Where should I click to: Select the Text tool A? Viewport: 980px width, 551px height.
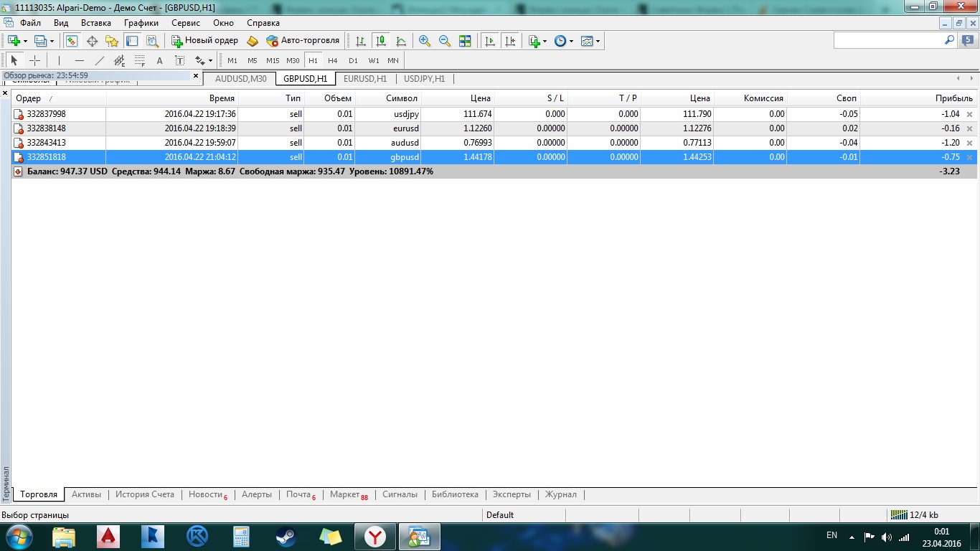tap(159, 60)
